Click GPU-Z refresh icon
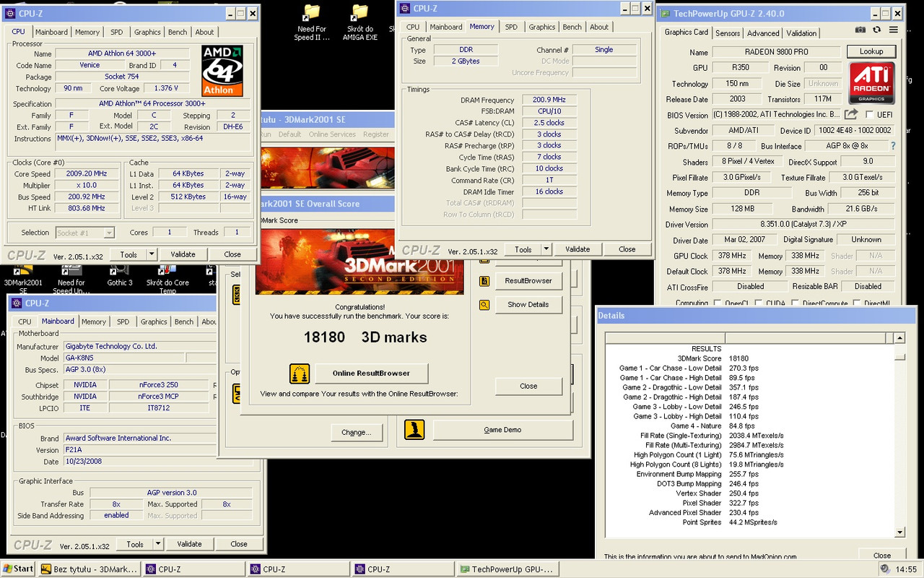Viewport: 924px width, 578px height. 876,30
